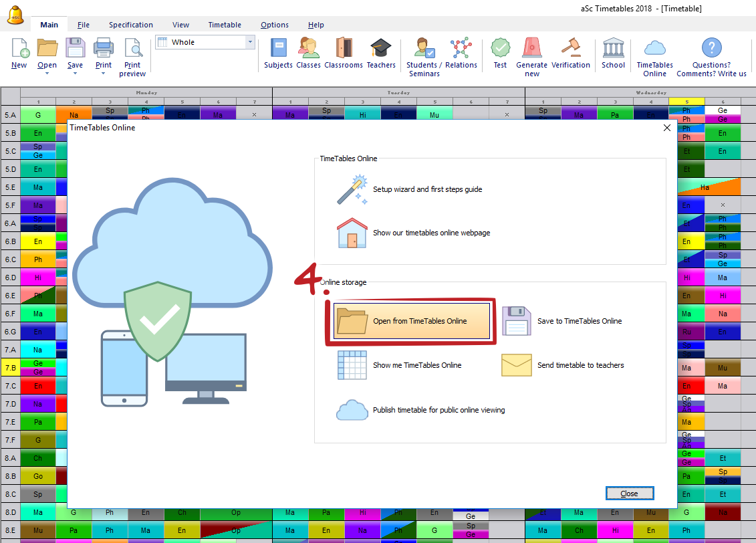Run the Test checkmark icon
This screenshot has width=756, height=543.
(500, 49)
